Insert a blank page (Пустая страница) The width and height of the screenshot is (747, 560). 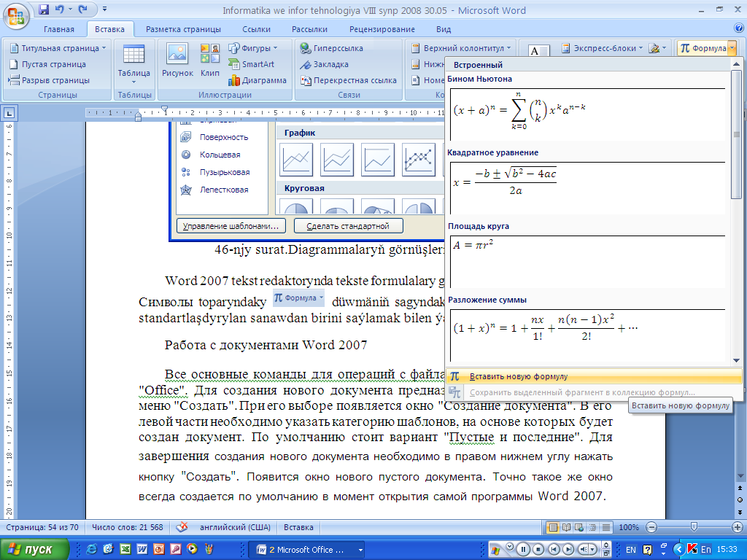pyautogui.click(x=47, y=64)
